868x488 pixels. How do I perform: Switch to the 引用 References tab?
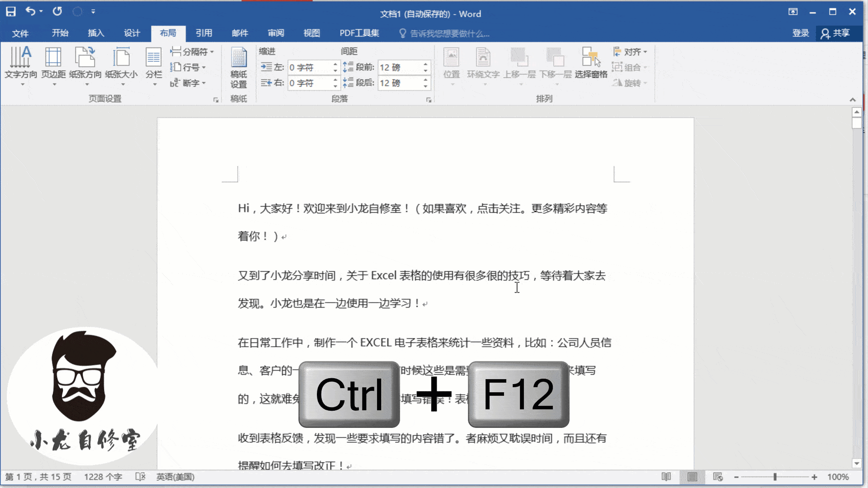pos(204,33)
